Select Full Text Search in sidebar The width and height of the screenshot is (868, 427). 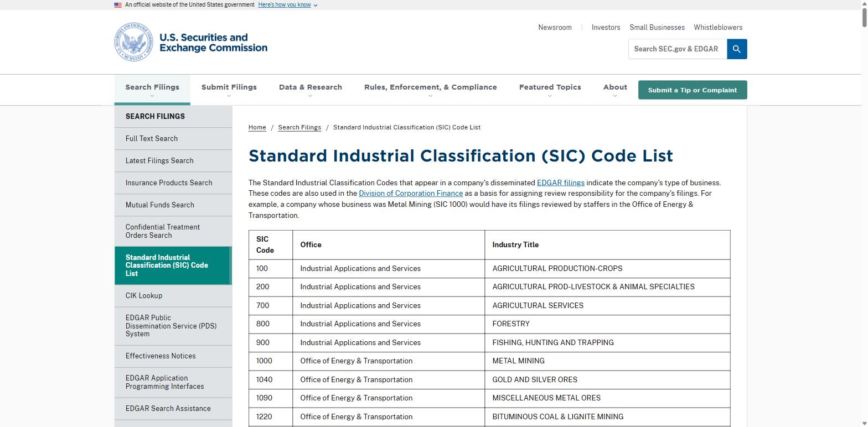(x=173, y=139)
